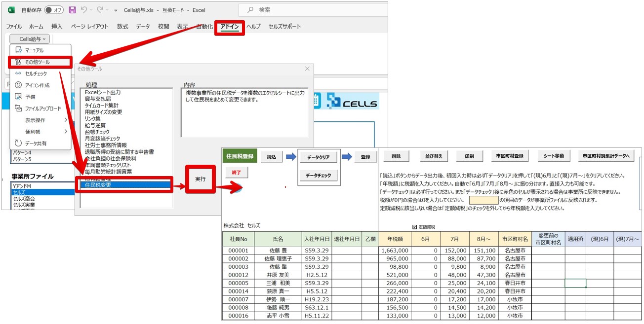644x324 pixels.
Task: Click the green 住民税登録 label button
Action: pyautogui.click(x=240, y=156)
